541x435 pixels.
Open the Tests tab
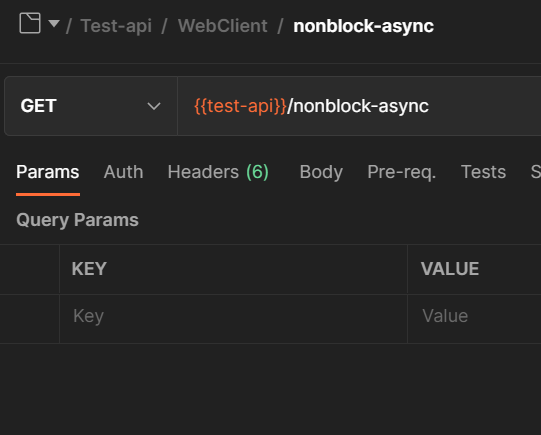(x=483, y=172)
